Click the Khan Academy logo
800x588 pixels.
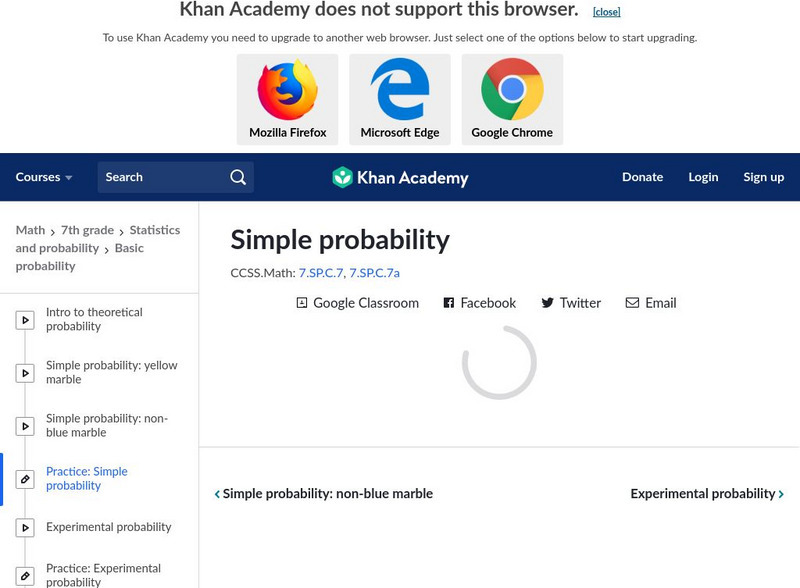click(x=400, y=178)
